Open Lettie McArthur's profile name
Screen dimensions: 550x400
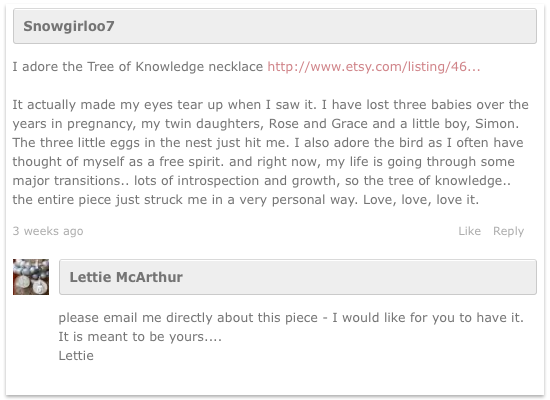126,277
